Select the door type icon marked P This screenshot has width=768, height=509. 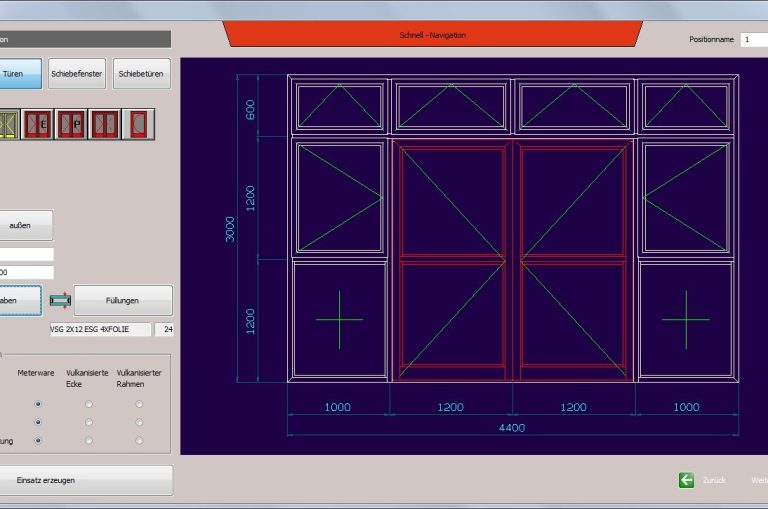71,124
